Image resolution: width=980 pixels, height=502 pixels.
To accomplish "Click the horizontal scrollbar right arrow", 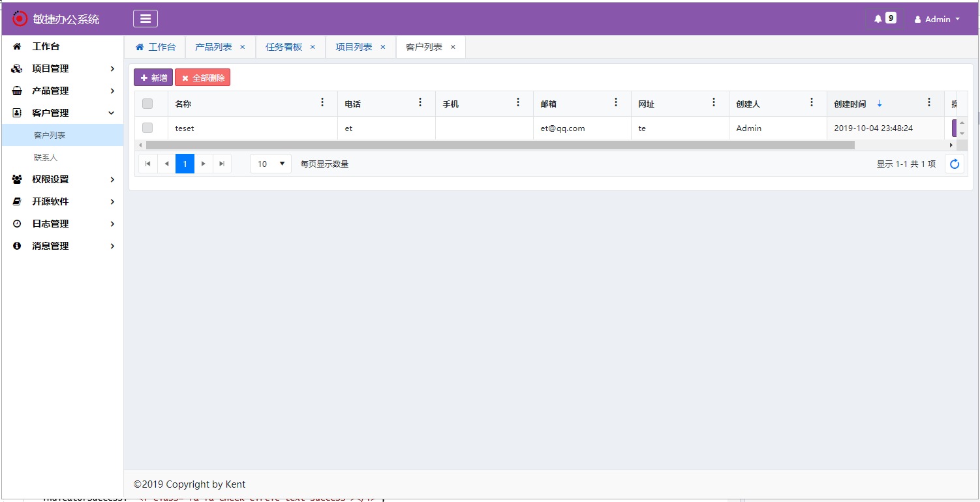I will 951,145.
